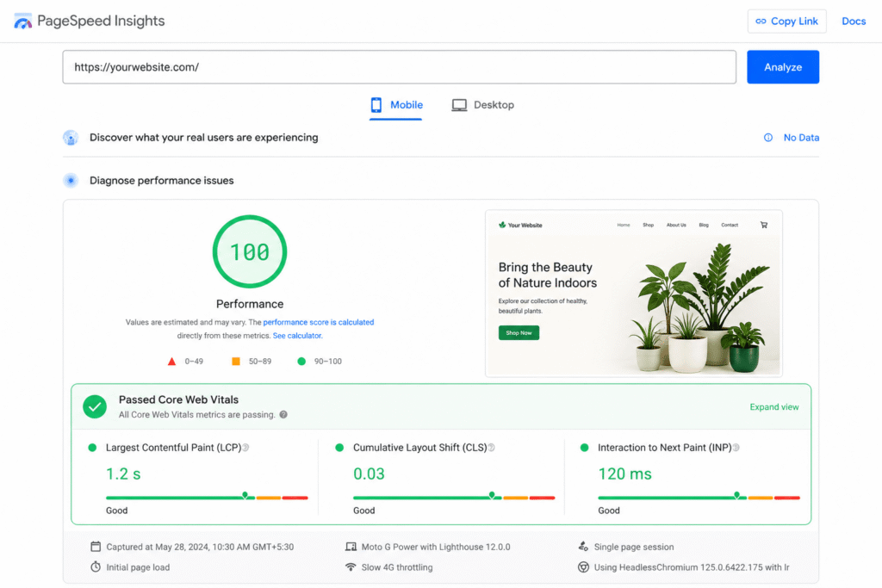Click the URL input field

tap(399, 67)
